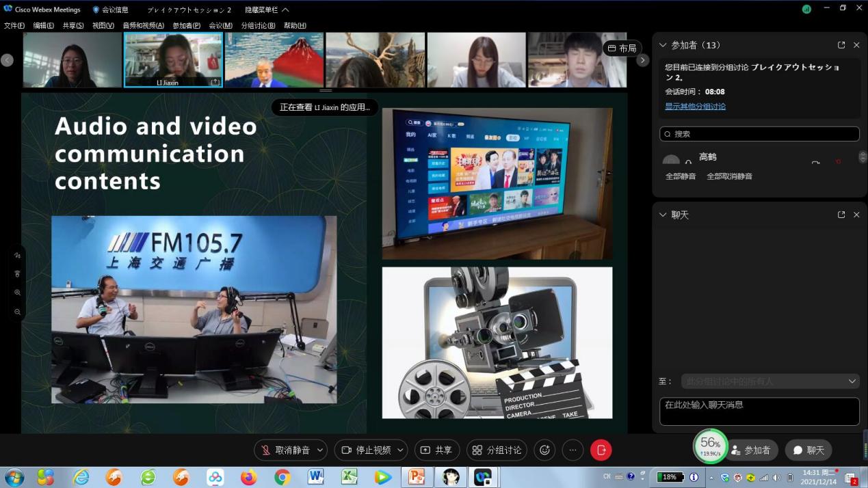Click the share 共享 button
868x488 pixels.
(436, 450)
